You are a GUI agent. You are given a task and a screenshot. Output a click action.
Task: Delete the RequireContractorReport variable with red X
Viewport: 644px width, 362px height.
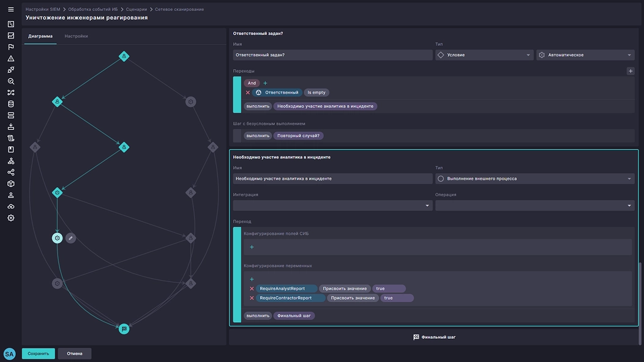pyautogui.click(x=252, y=298)
